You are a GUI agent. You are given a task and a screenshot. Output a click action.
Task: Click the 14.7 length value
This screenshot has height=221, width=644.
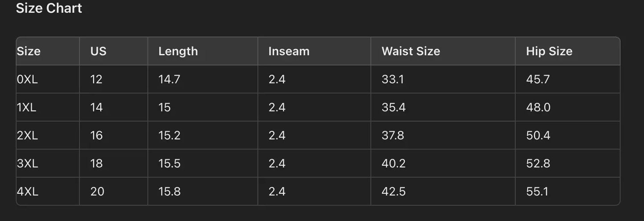tap(169, 79)
